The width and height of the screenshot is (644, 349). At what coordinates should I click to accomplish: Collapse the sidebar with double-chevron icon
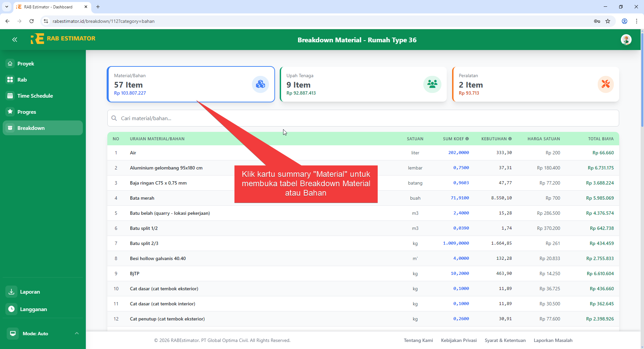coord(14,40)
